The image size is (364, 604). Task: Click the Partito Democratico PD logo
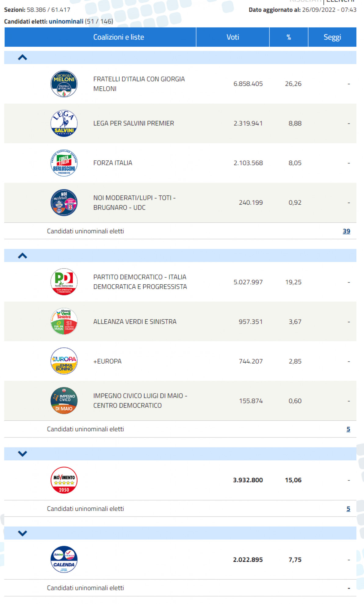tap(64, 282)
